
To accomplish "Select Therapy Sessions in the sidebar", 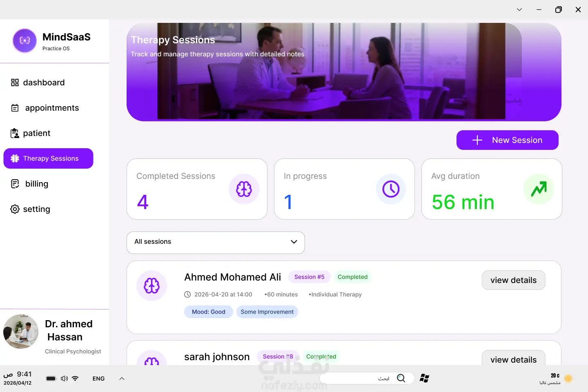I will coord(48,158).
